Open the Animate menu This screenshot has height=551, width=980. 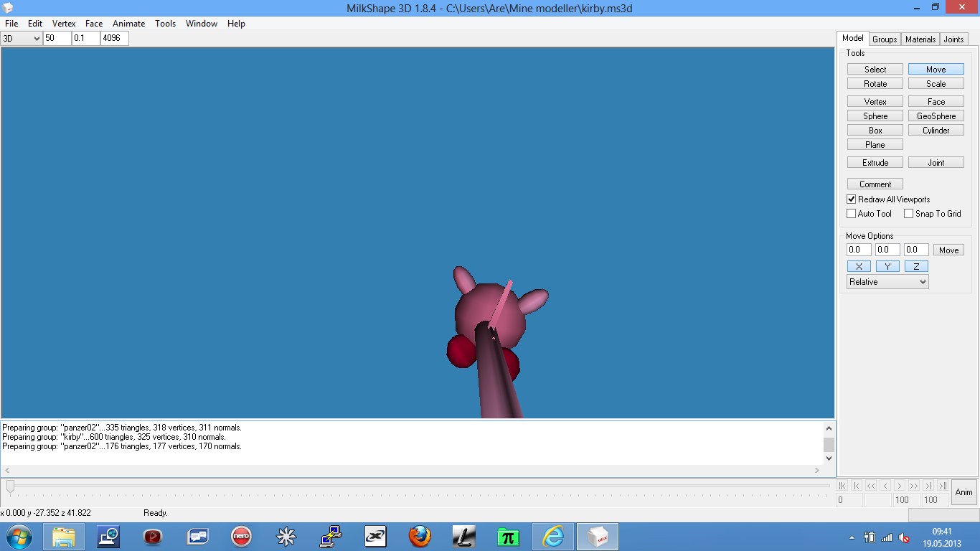tap(128, 24)
